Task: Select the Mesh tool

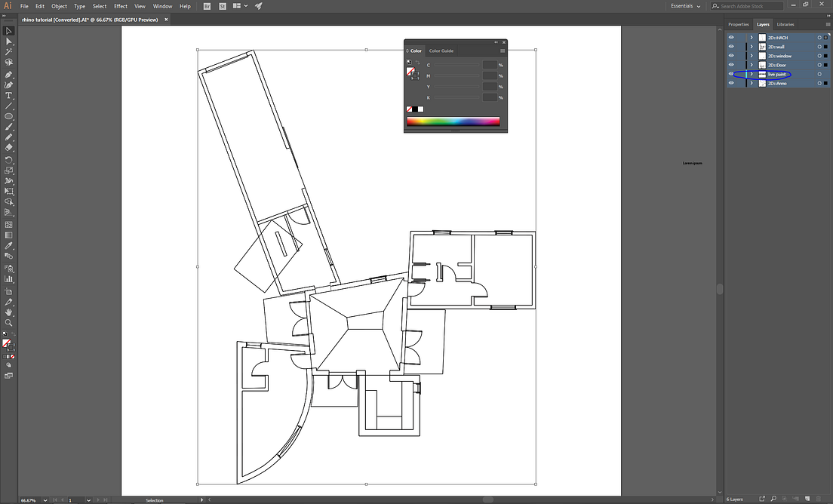Action: [8, 225]
